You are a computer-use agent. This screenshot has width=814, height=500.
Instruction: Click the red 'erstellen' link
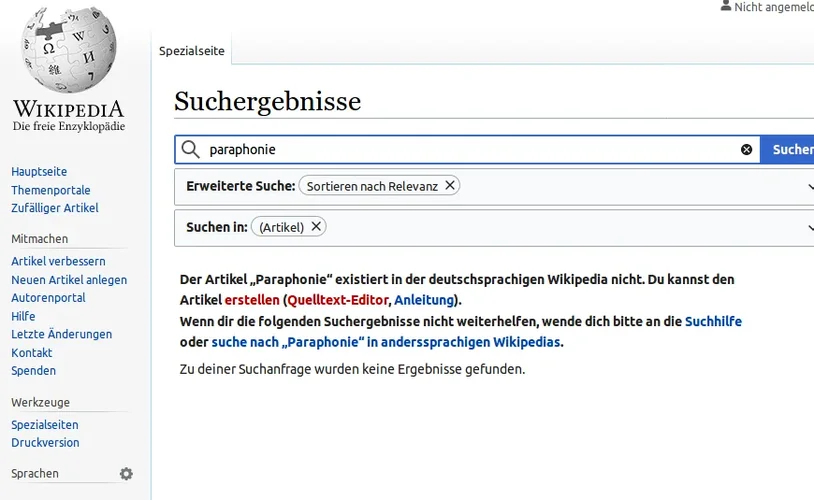252,300
